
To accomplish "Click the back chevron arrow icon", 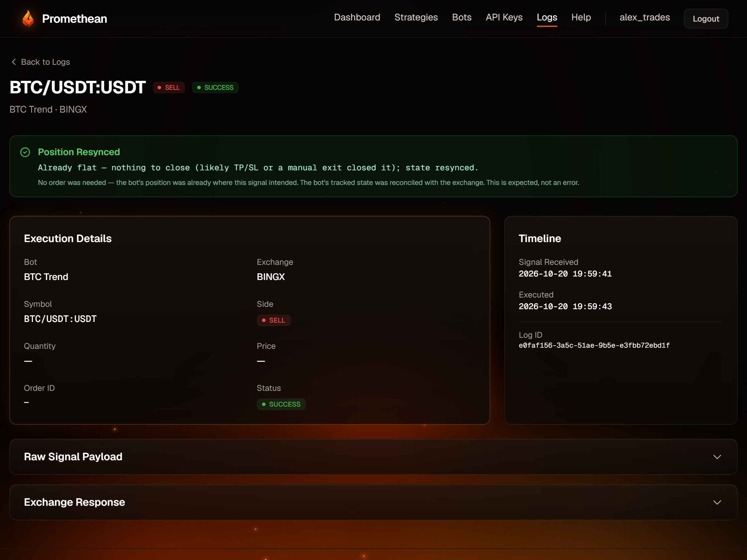I will (14, 62).
